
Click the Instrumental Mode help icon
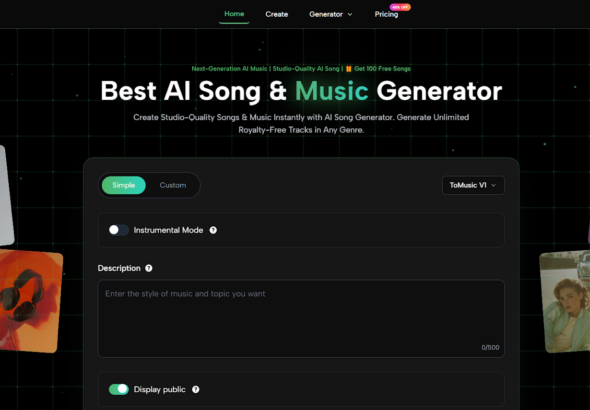point(213,230)
